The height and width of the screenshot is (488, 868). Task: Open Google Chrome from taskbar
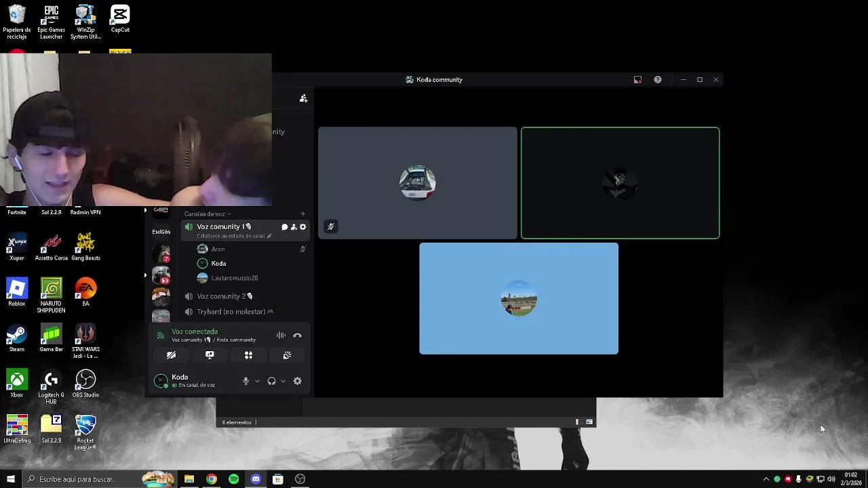pos(212,479)
